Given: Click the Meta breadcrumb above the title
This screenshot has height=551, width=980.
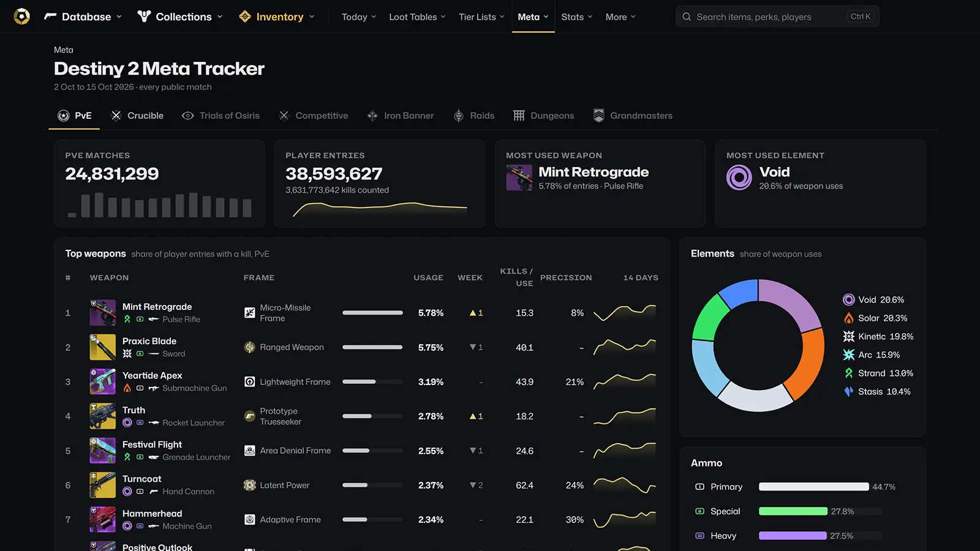Looking at the screenshot, I should [64, 50].
